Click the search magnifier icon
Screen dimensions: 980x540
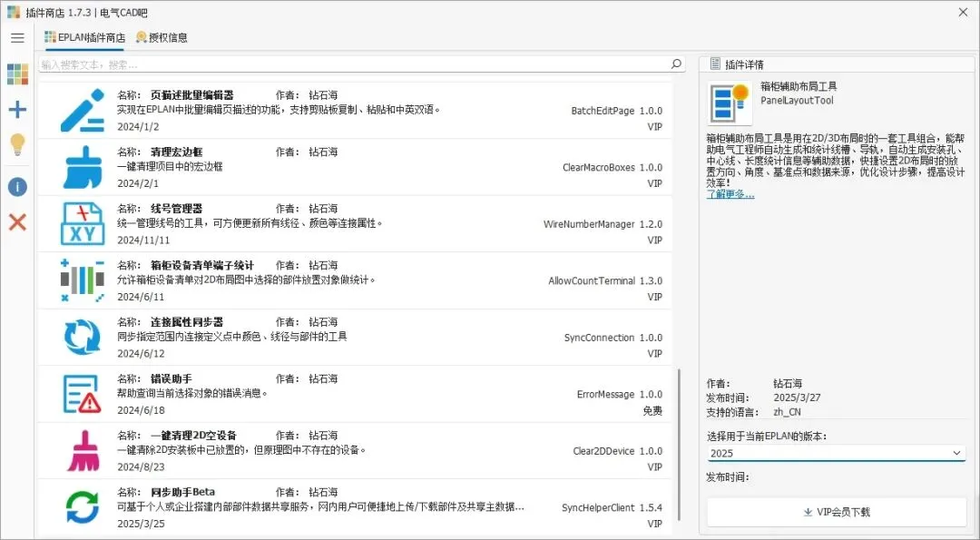[x=676, y=64]
